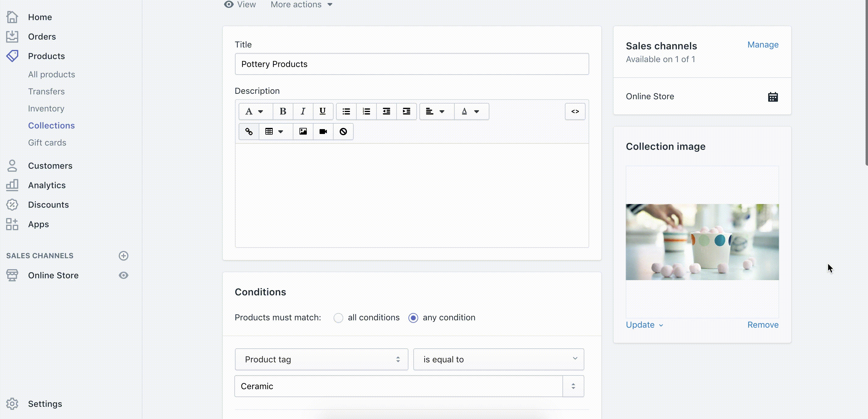The width and height of the screenshot is (868, 419).
Task: Insert a video into description
Action: 323,132
